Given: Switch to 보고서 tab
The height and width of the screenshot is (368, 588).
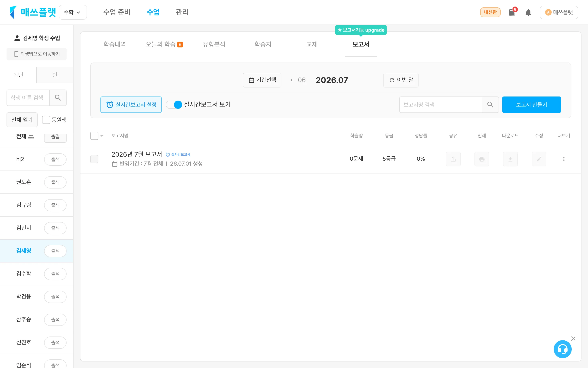Looking at the screenshot, I should coord(361,44).
